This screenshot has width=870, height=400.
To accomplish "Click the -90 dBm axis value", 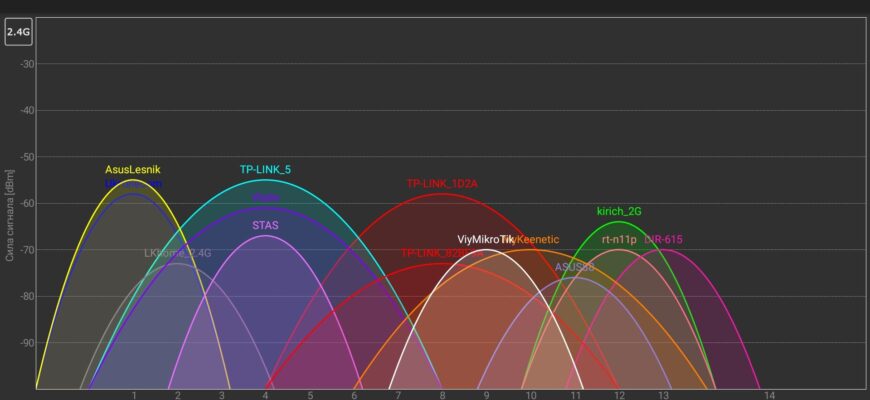I will coord(28,343).
